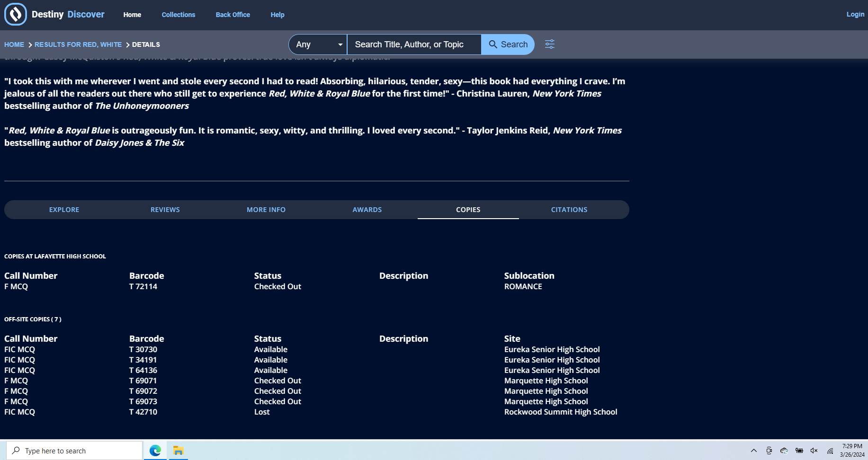
Task: Open the Back Office menu item
Action: click(x=233, y=15)
